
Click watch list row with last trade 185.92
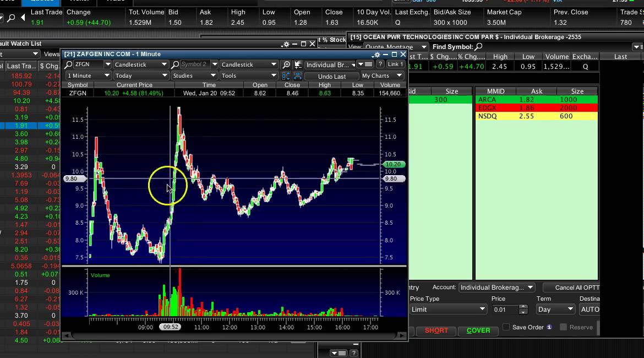point(30,76)
